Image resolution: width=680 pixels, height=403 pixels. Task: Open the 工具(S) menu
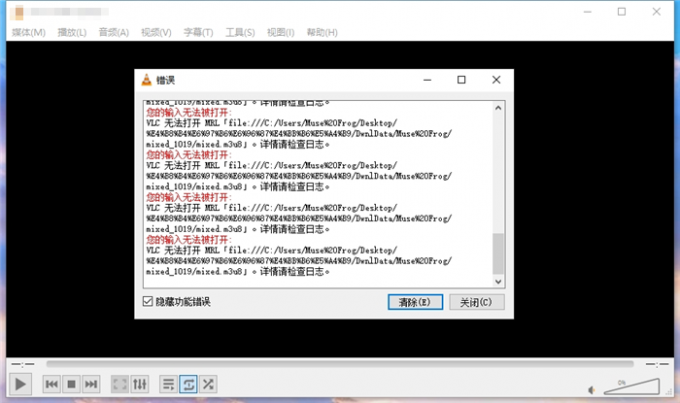pos(240,32)
